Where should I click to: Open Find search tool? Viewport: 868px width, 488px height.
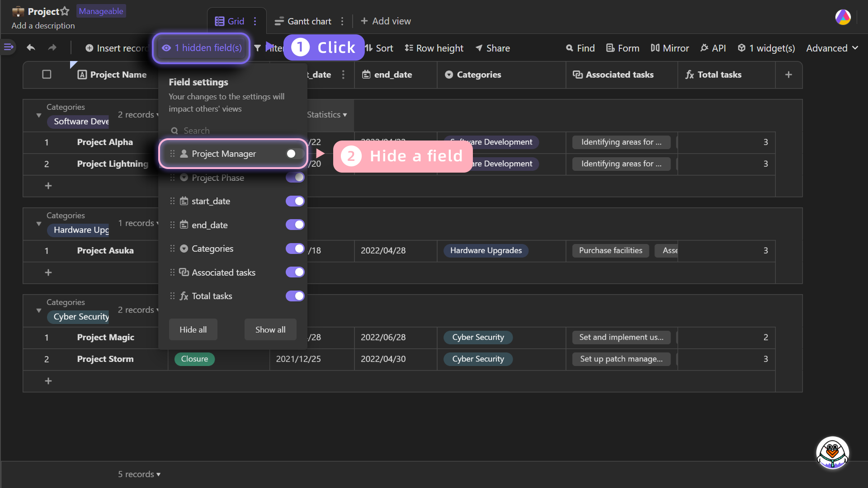click(x=580, y=48)
